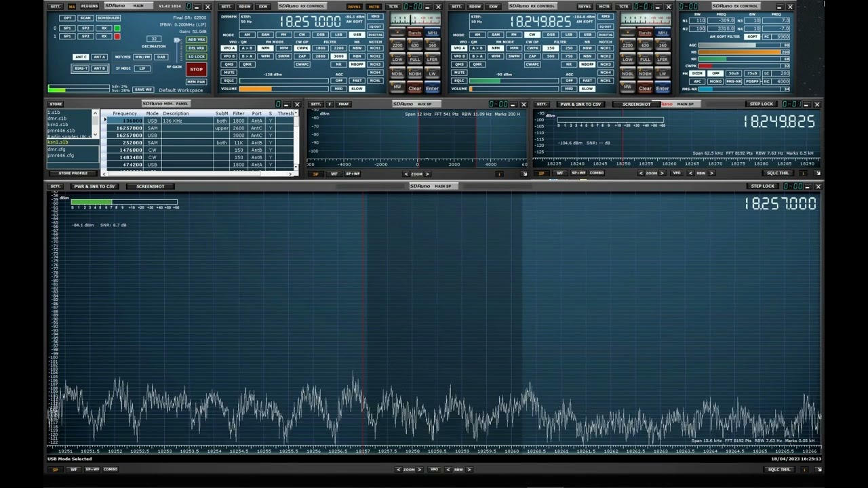Select the NDBH band key in second RX Control
This screenshot has width=868, height=488.
tap(644, 73)
